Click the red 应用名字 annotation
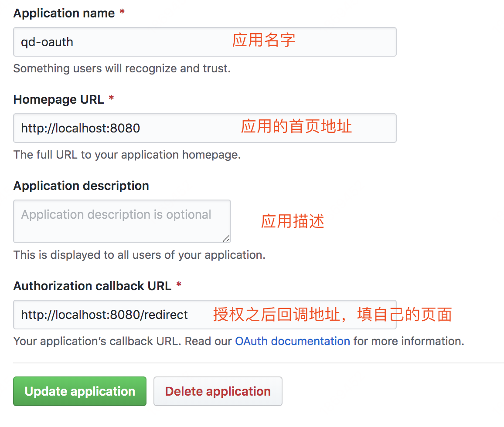Screen dimensions: 504x427 [264, 40]
